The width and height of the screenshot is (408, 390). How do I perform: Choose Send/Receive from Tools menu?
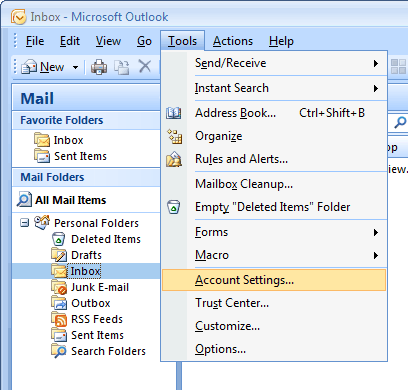[274, 63]
